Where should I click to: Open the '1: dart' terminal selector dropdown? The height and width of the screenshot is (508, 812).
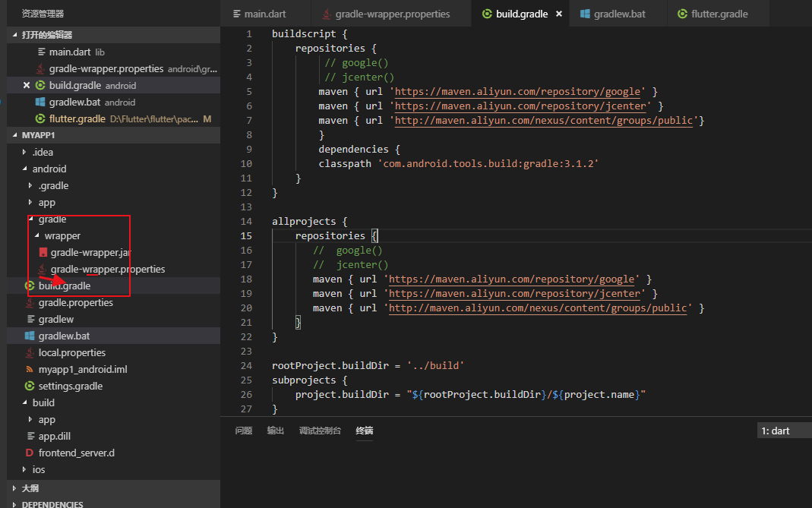(x=782, y=431)
